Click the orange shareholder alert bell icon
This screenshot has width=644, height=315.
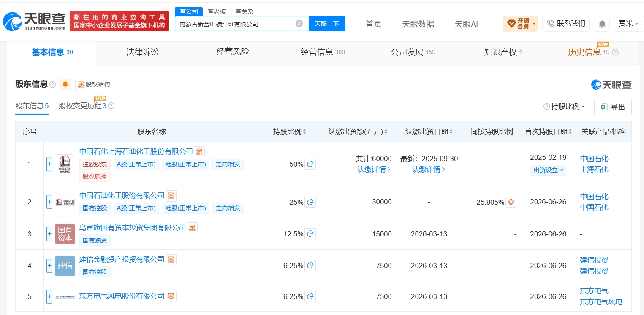point(65,85)
